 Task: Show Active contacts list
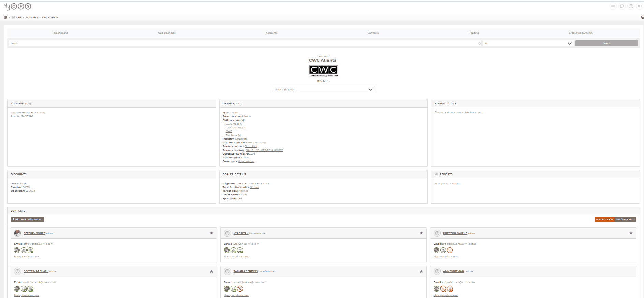(x=604, y=219)
